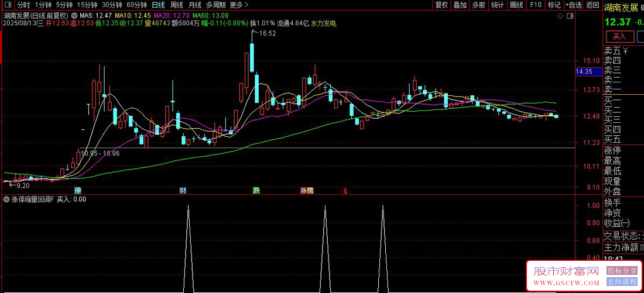Click the 买入: 0.00 indicator value
Viewport: 644px width, 293px height.
tap(71, 199)
